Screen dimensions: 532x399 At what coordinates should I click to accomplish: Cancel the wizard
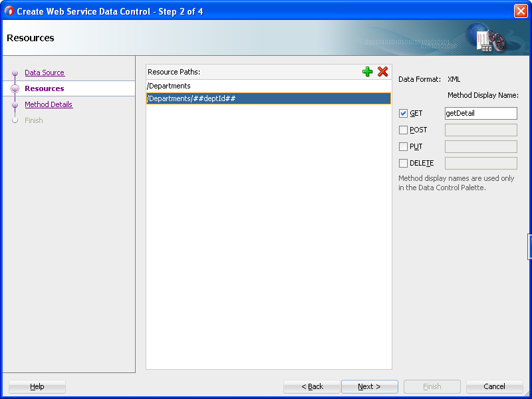(x=494, y=386)
